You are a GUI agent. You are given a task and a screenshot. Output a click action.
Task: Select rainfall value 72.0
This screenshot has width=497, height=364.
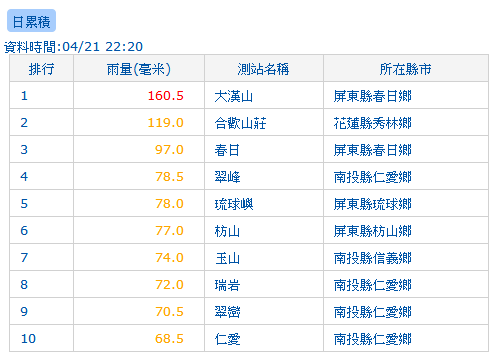click(x=169, y=285)
